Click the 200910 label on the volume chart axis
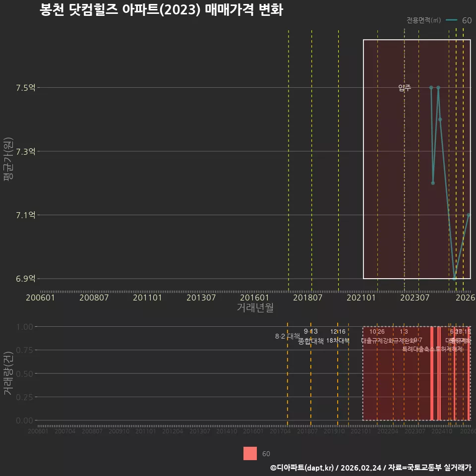Screen dimensions: 476x476 [x=119, y=431]
